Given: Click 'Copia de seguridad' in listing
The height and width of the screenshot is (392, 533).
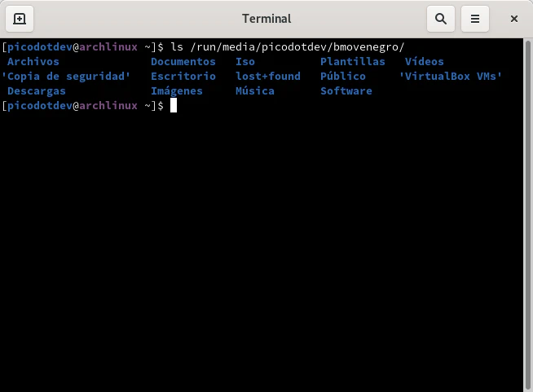Looking at the screenshot, I should click(x=66, y=77).
